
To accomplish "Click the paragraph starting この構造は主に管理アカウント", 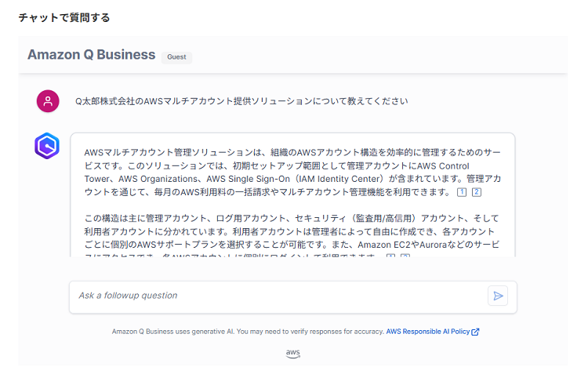I will coord(292,237).
